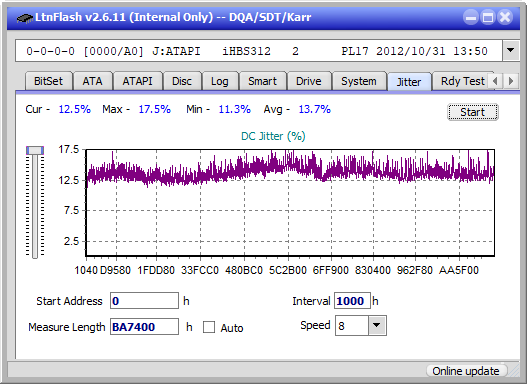Select the Measure Length field
Screen dimensions: 527x384
144,327
